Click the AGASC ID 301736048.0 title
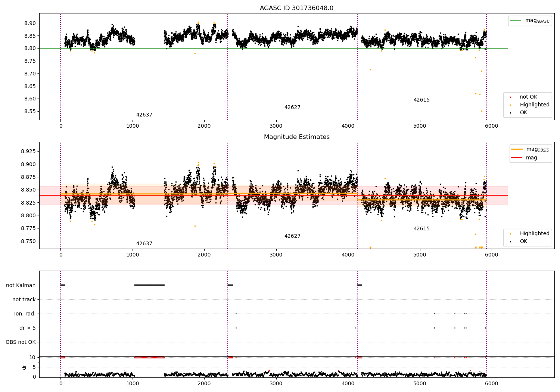The height and width of the screenshot is (392, 560). coord(297,8)
